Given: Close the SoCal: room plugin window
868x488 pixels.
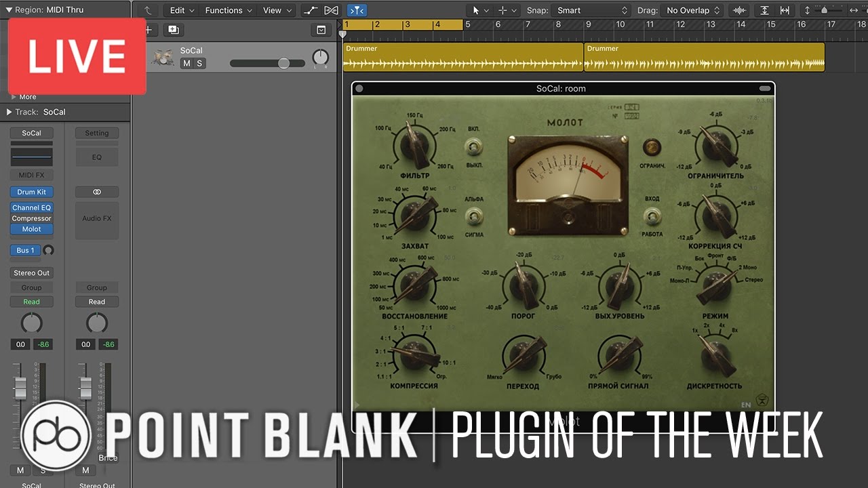Looking at the screenshot, I should pos(359,88).
